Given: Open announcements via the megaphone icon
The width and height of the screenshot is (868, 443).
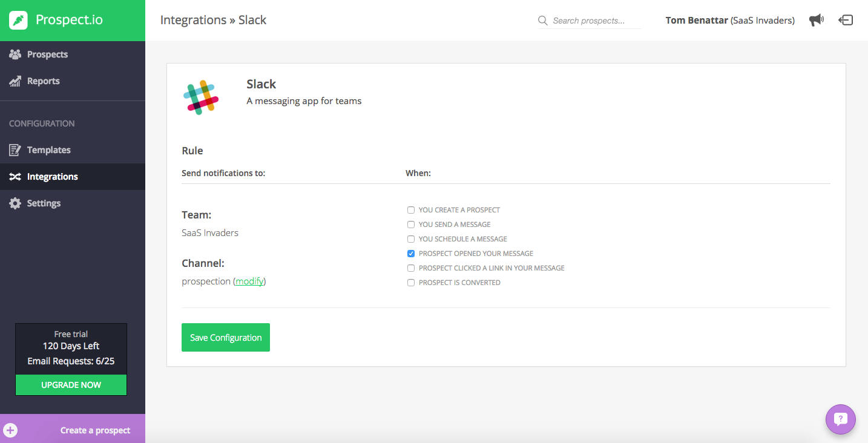Looking at the screenshot, I should point(817,20).
